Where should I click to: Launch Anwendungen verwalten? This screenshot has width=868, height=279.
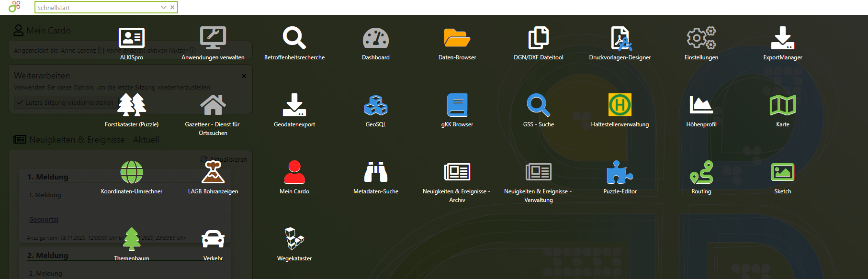click(x=213, y=38)
